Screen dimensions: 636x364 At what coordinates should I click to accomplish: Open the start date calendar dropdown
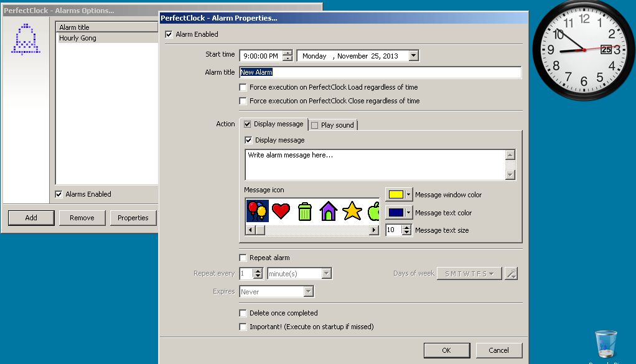tap(413, 56)
